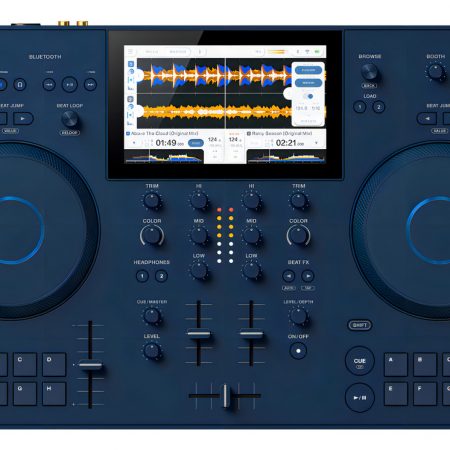This screenshot has height=450, width=450.
Task: Click the left channel MID knob
Action: pyautogui.click(x=199, y=236)
